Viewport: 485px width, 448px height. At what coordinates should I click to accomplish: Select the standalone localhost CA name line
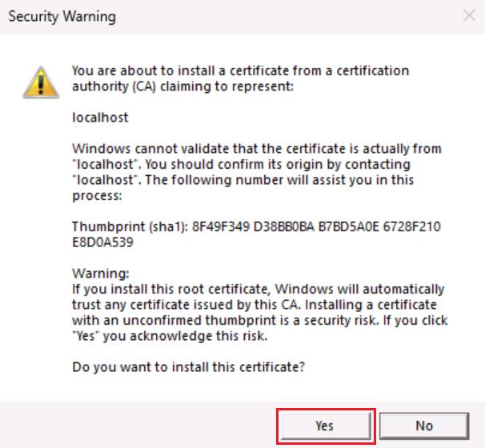point(100,118)
